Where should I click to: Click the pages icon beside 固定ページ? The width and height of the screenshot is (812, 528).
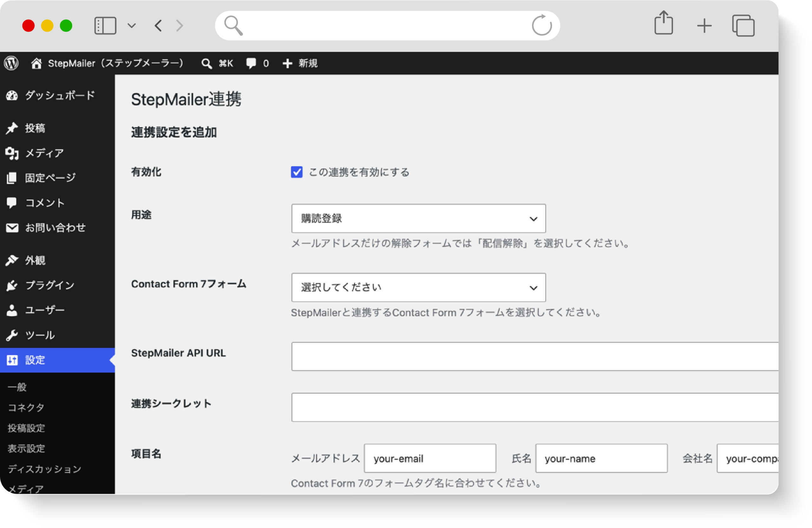tap(12, 178)
